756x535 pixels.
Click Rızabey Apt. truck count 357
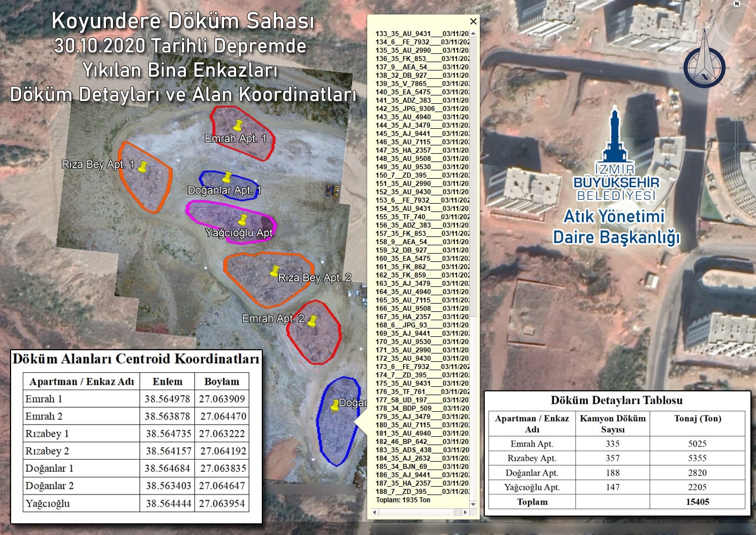[613, 458]
